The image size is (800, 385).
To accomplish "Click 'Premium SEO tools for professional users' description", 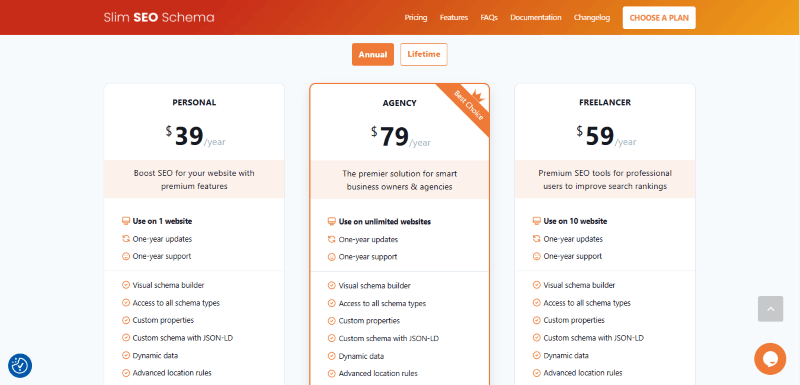I will (x=605, y=179).
